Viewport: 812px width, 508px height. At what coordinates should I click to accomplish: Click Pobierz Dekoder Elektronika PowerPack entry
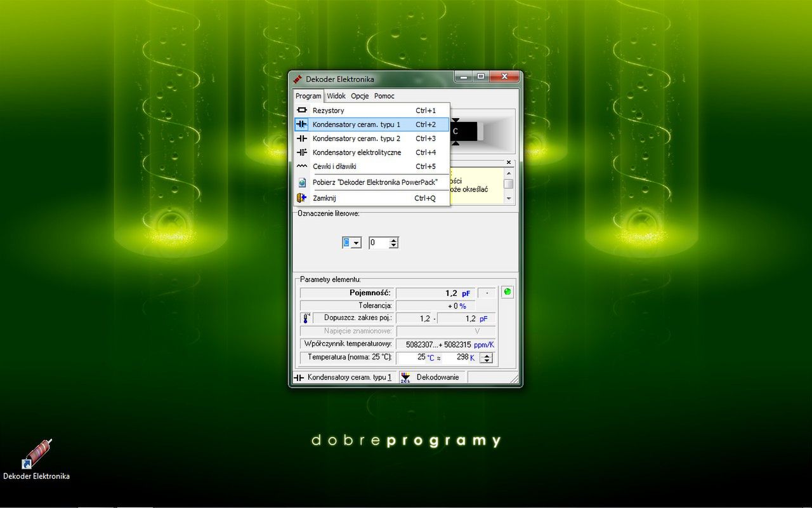(372, 182)
